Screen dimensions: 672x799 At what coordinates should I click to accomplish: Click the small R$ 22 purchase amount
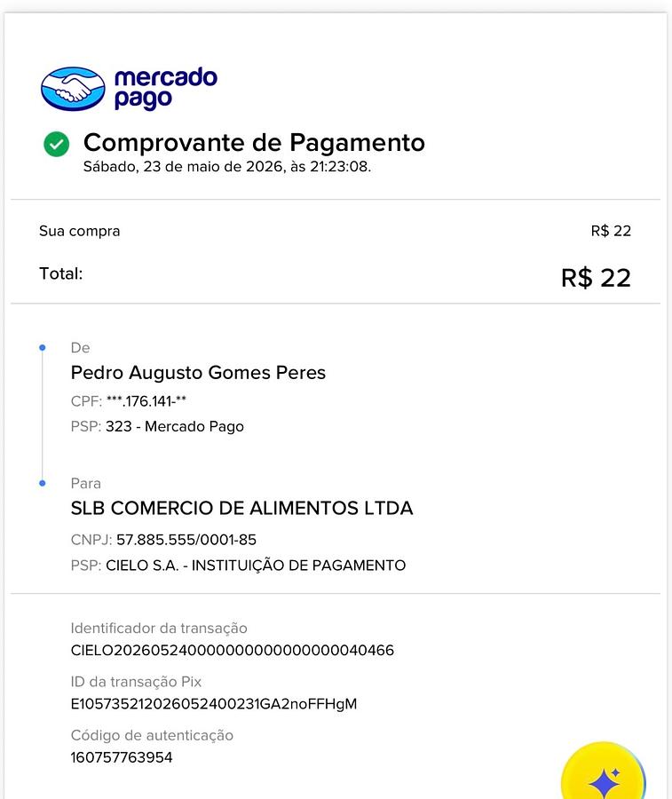pyautogui.click(x=611, y=231)
